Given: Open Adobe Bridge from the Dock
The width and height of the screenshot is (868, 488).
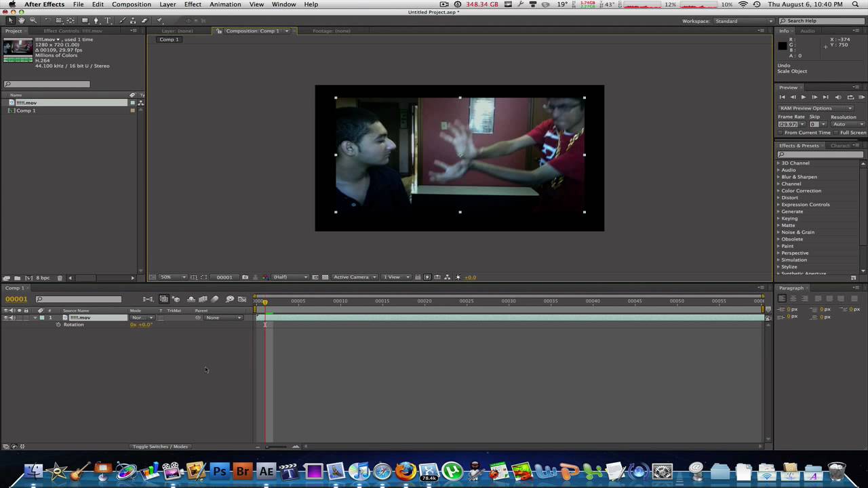Looking at the screenshot, I should [243, 471].
